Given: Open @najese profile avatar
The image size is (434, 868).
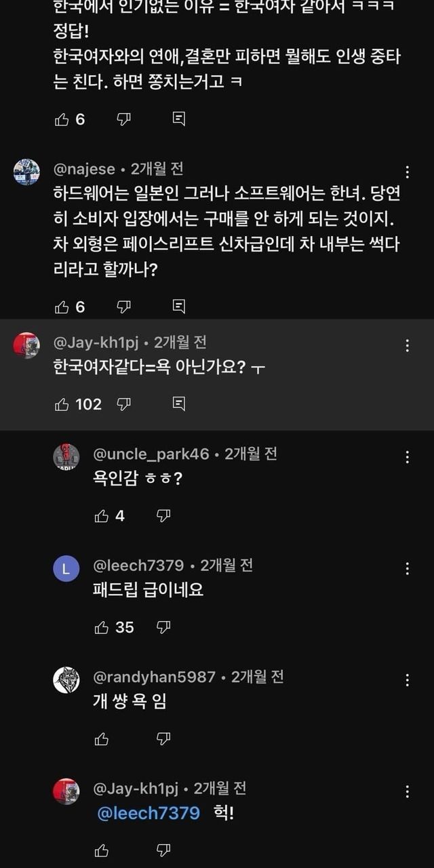Looking at the screenshot, I should [26, 172].
